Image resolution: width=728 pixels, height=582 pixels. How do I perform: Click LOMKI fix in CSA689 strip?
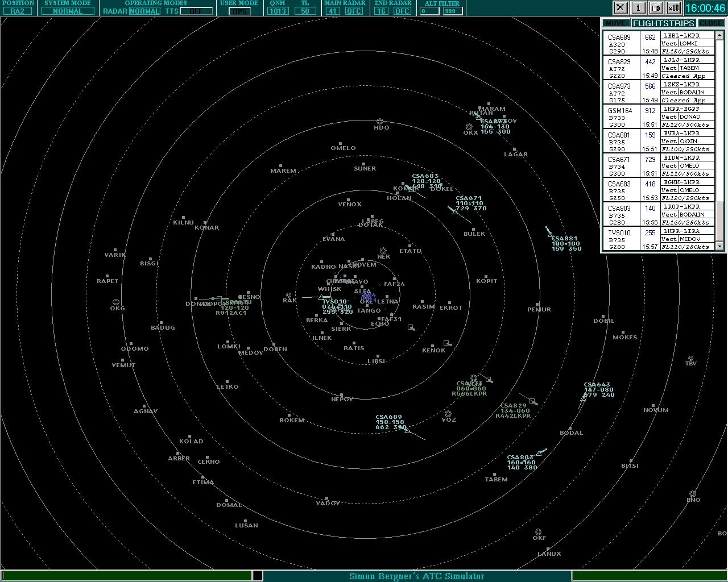click(688, 43)
